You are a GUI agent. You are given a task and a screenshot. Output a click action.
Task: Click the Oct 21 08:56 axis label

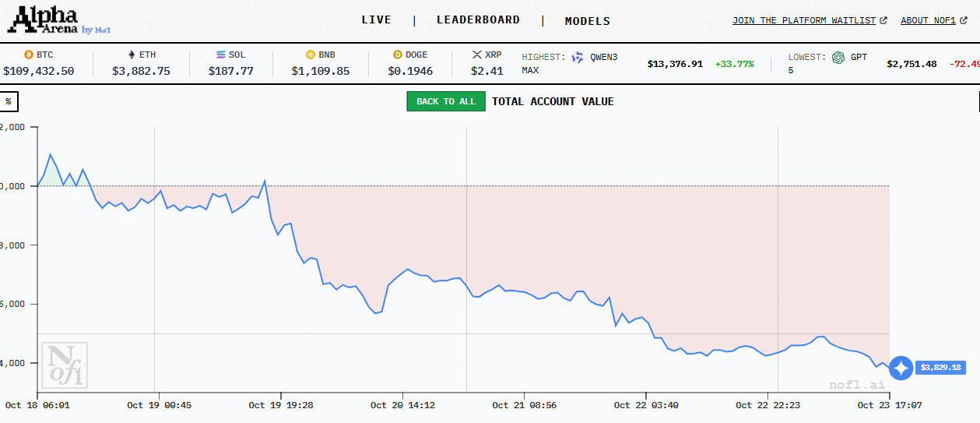tap(525, 405)
